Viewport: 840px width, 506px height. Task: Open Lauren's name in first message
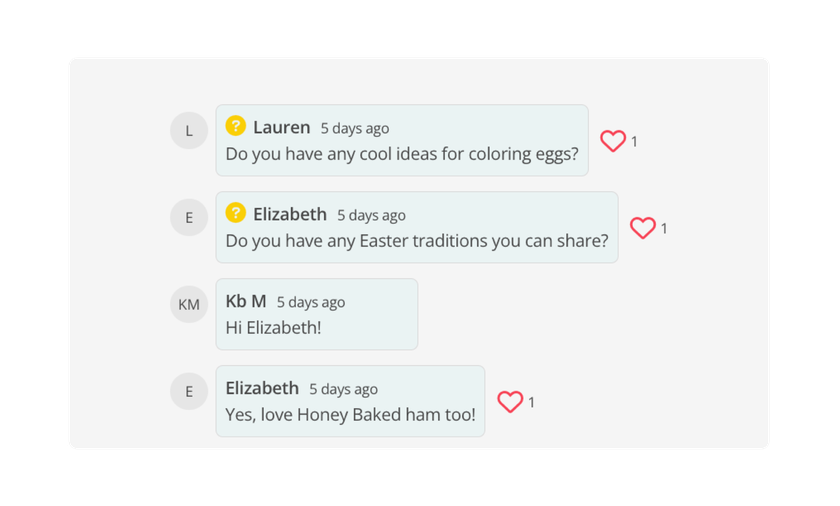coord(282,127)
